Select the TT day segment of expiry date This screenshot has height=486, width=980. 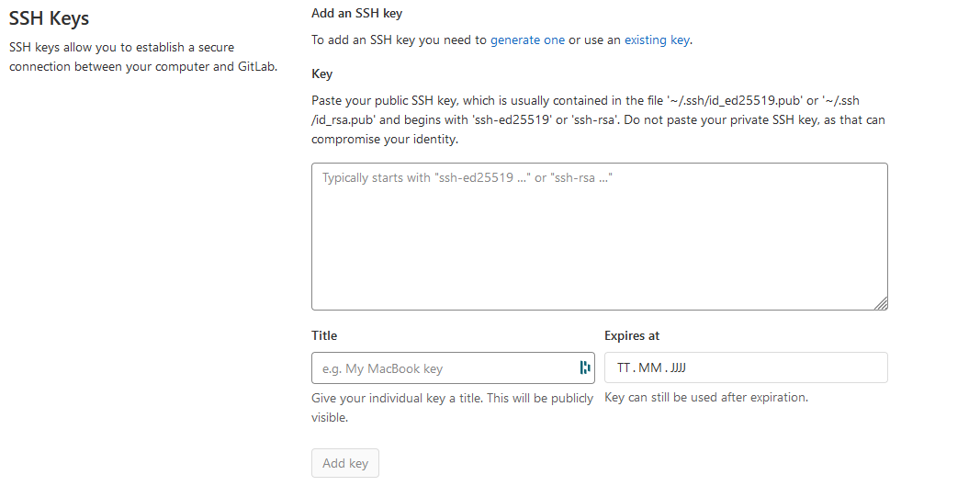click(623, 367)
